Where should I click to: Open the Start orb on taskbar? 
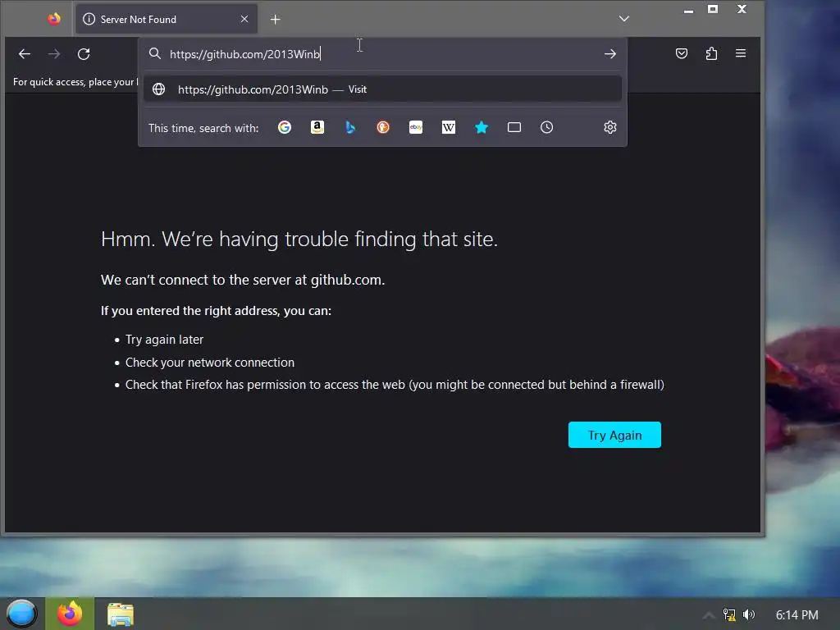tap(22, 614)
